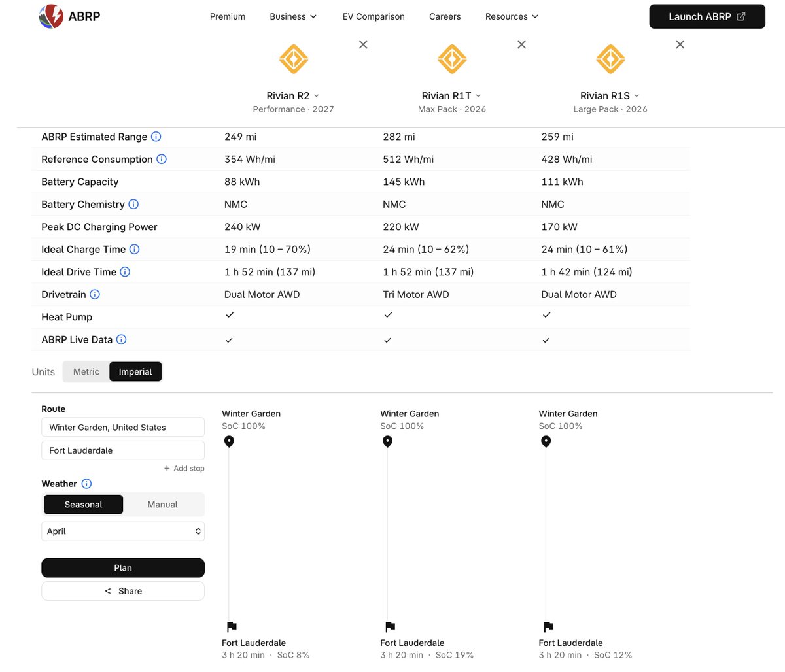Open the Rivian R1T model dropdown
The image size is (785, 672).
click(x=451, y=95)
